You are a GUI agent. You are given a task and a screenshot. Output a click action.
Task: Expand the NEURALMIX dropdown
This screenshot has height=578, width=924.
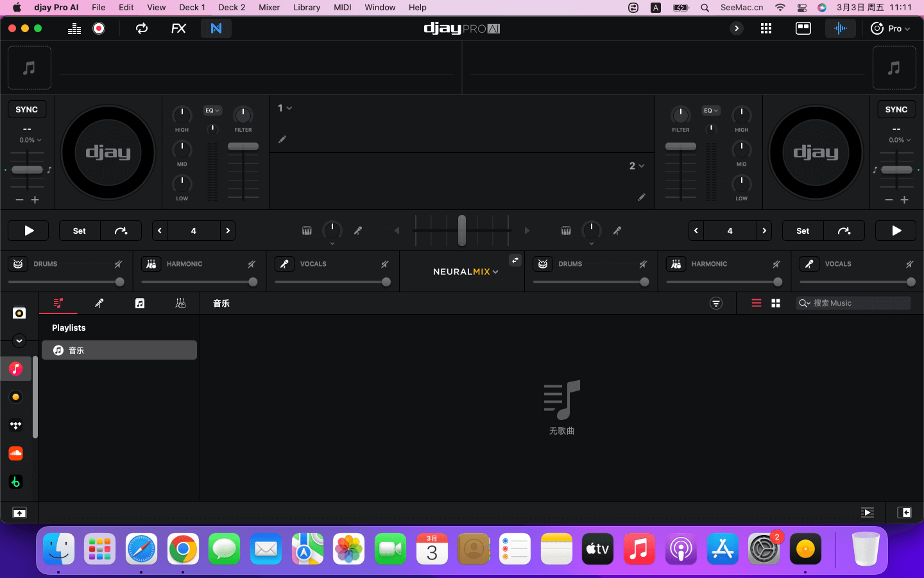tap(466, 272)
